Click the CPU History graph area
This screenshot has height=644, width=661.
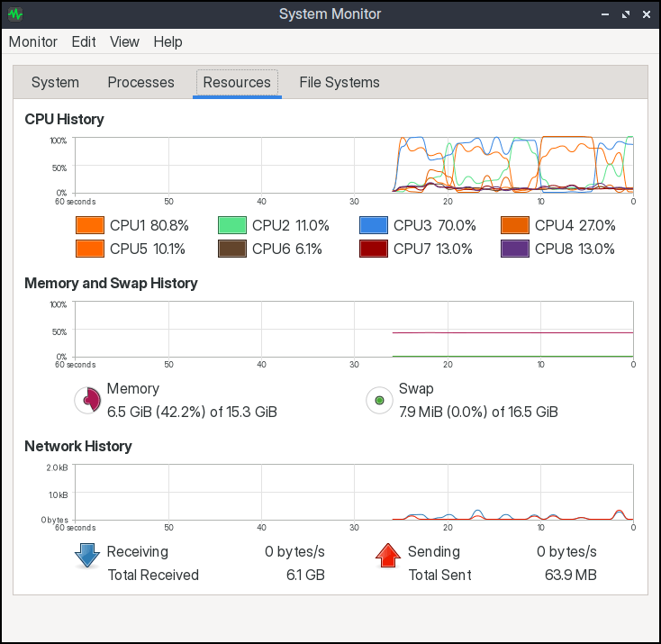tap(353, 165)
